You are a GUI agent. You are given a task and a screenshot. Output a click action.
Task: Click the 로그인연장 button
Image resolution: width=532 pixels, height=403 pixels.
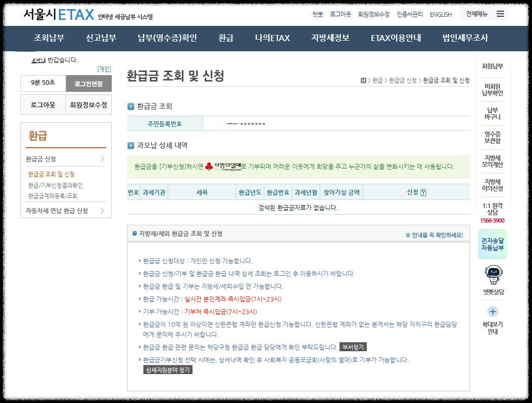pyautogui.click(x=88, y=84)
